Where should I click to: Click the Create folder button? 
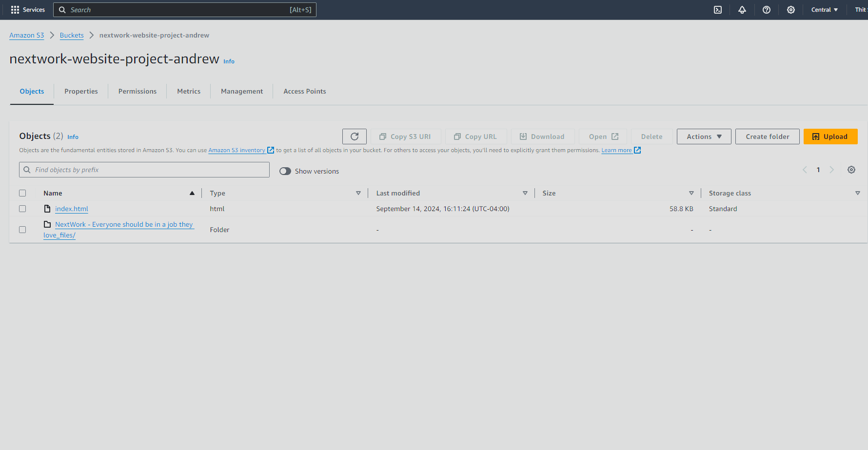(x=768, y=137)
